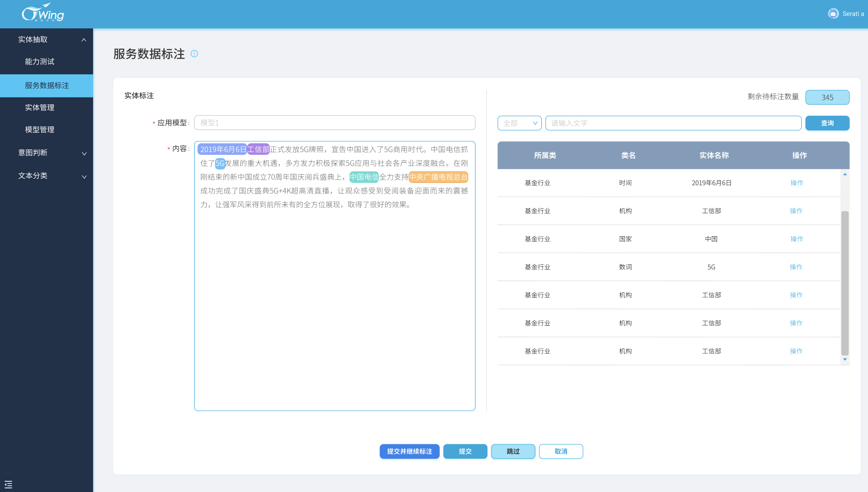
Task: Click highlighted entity 2019年6月6日 in text
Action: pos(223,149)
